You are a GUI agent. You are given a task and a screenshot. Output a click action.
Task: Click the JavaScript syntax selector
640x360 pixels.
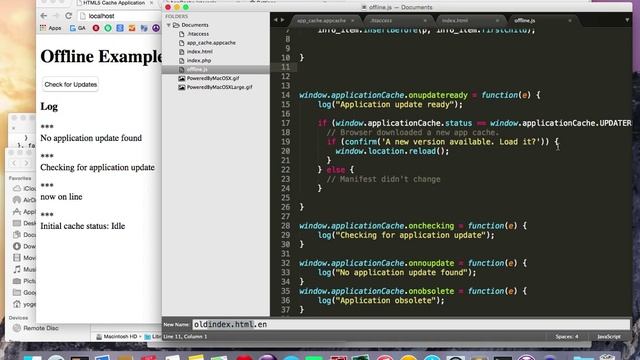coord(609,337)
